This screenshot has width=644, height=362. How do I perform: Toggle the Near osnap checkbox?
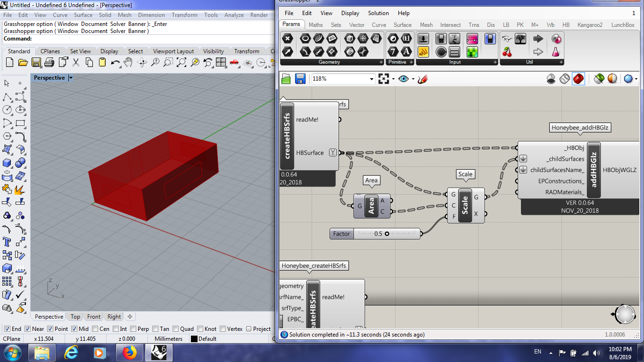[27, 329]
